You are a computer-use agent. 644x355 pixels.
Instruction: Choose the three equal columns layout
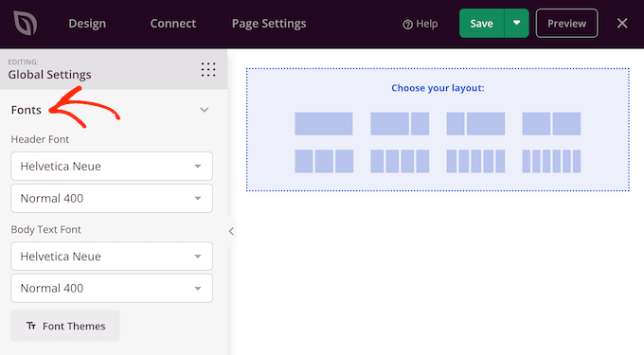pos(324,161)
